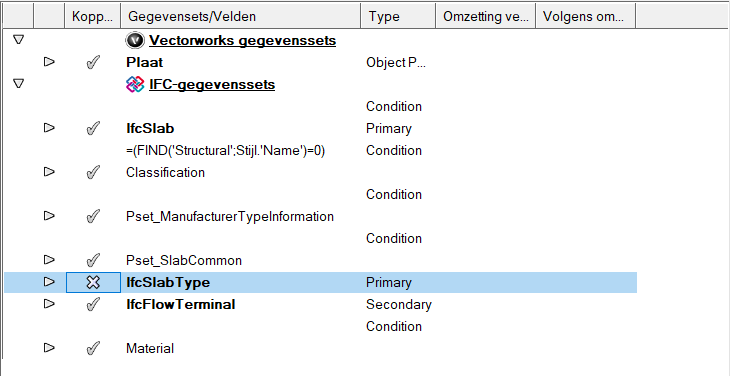Toggle the checkmark next to IfcSlab

pyautogui.click(x=93, y=128)
